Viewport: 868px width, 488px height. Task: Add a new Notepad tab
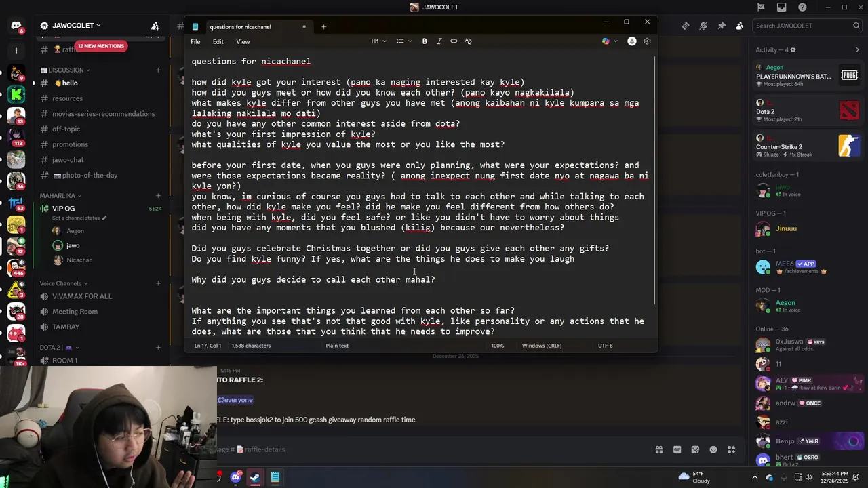[x=323, y=27]
